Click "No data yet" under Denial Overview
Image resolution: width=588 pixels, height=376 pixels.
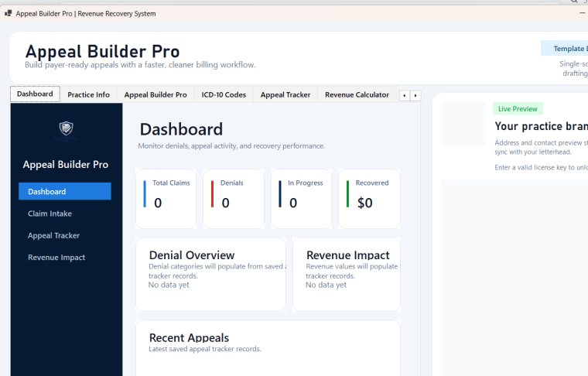[x=169, y=285]
